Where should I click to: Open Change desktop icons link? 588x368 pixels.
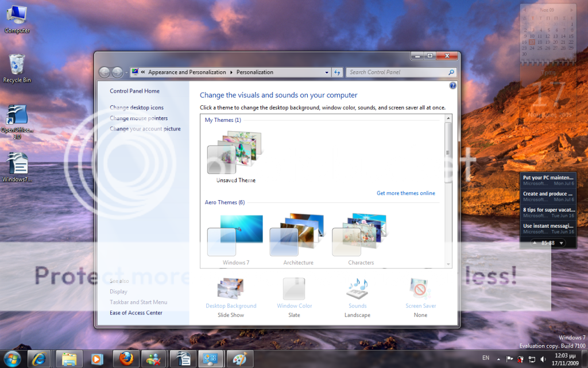click(137, 108)
